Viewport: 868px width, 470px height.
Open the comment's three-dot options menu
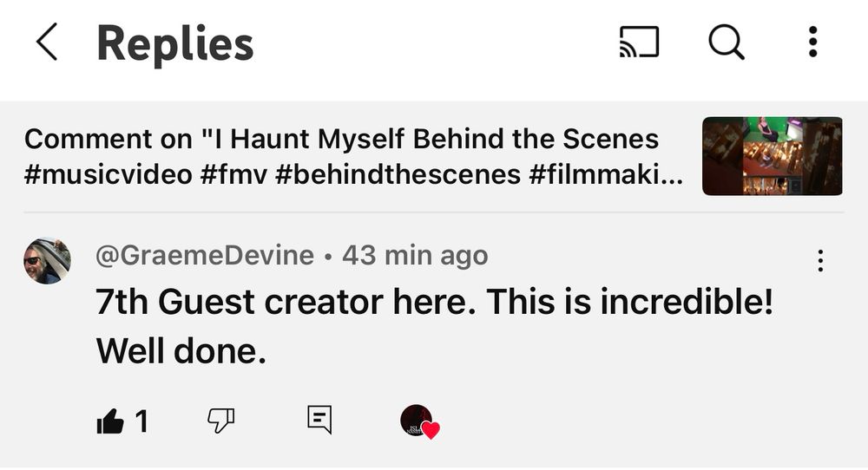click(820, 260)
